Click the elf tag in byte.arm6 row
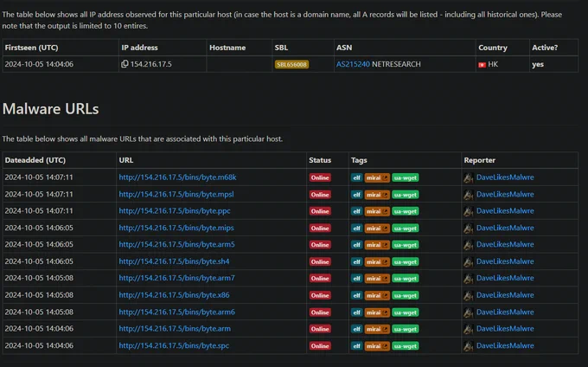Viewport: 588px width, 367px height. (356, 312)
